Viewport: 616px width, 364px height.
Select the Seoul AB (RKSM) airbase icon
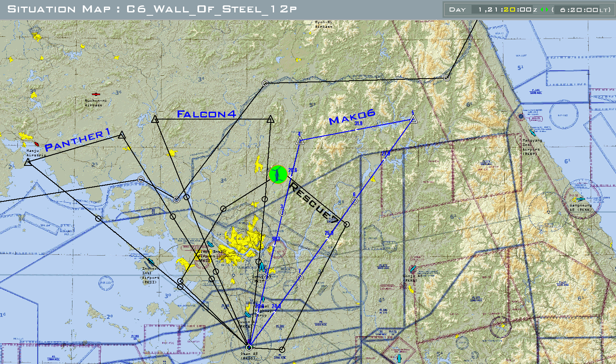[x=262, y=268]
